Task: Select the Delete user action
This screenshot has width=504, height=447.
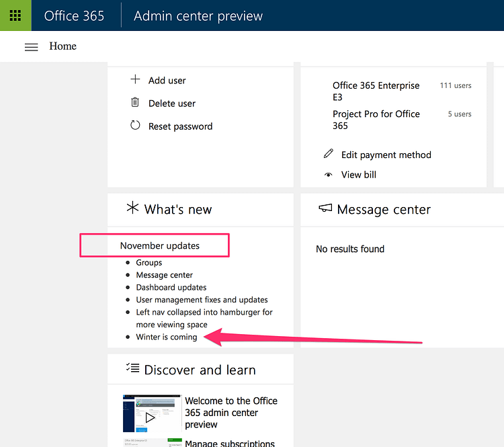Action: pos(171,104)
